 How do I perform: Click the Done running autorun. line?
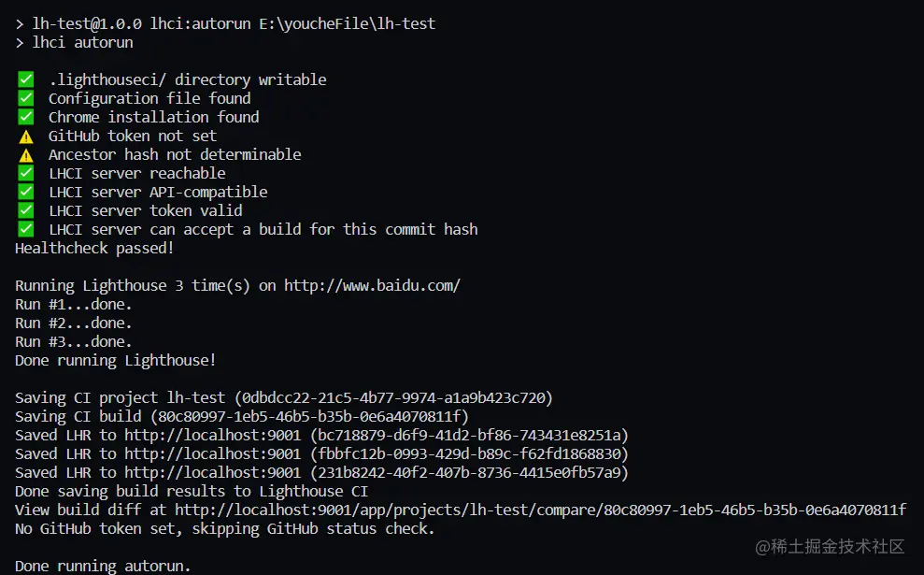pyautogui.click(x=103, y=567)
